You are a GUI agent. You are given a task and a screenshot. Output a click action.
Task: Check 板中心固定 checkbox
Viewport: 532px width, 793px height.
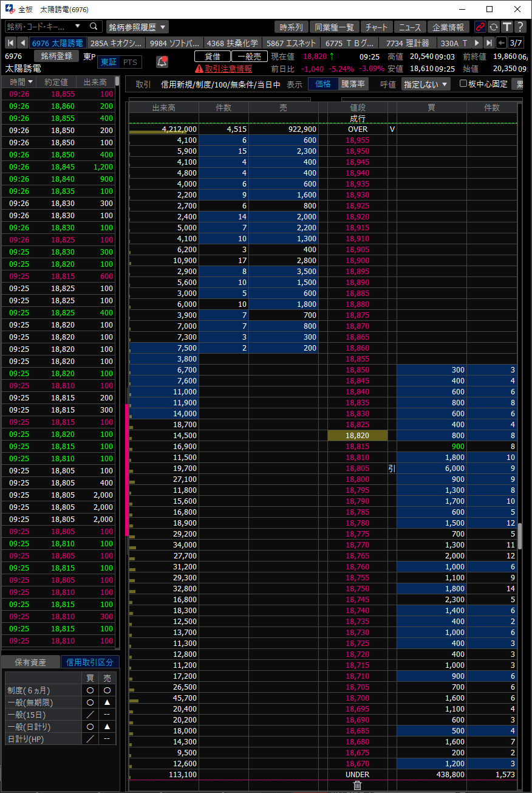[x=463, y=84]
